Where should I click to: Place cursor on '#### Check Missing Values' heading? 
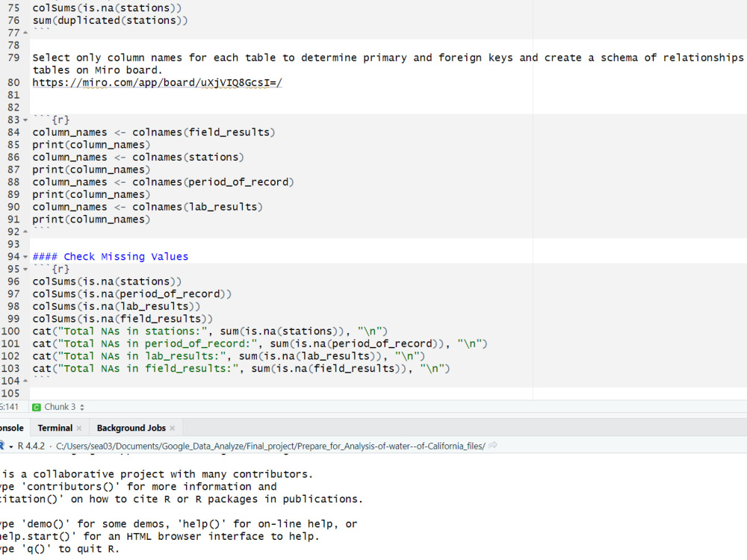pyautogui.click(x=111, y=257)
